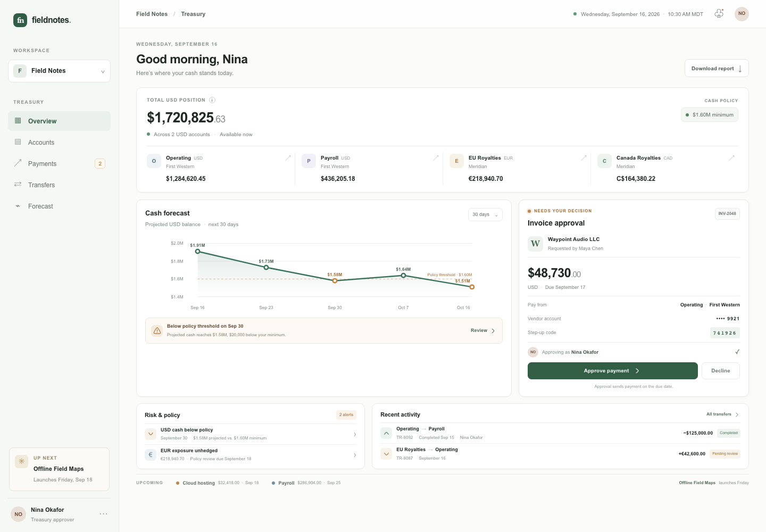Image resolution: width=766 pixels, height=532 pixels.
Task: Click the Download report button
Action: [717, 68]
